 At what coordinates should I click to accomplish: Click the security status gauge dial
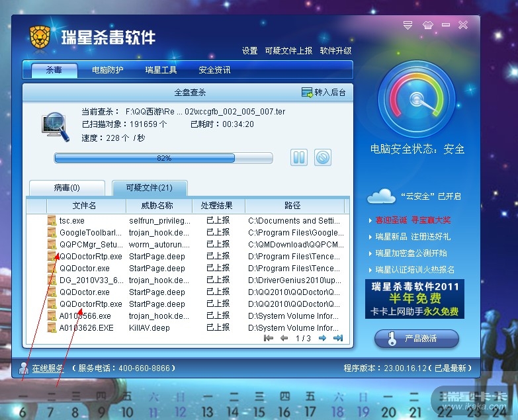point(417,99)
